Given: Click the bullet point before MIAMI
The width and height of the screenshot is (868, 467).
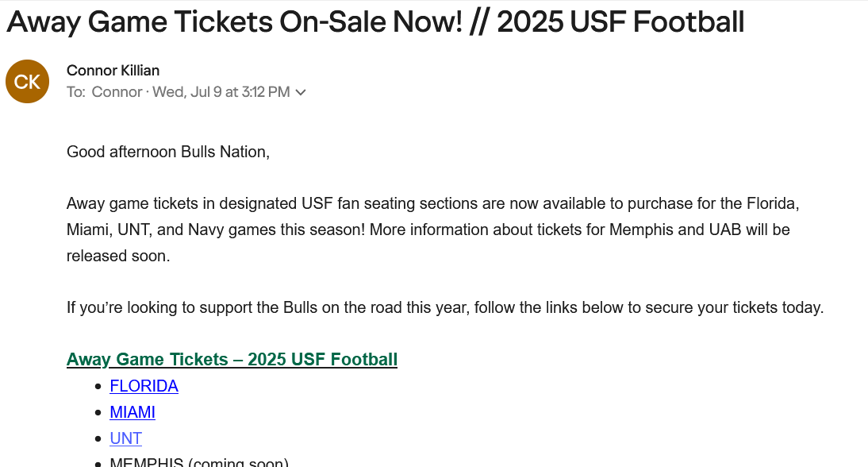Looking at the screenshot, I should point(98,413).
